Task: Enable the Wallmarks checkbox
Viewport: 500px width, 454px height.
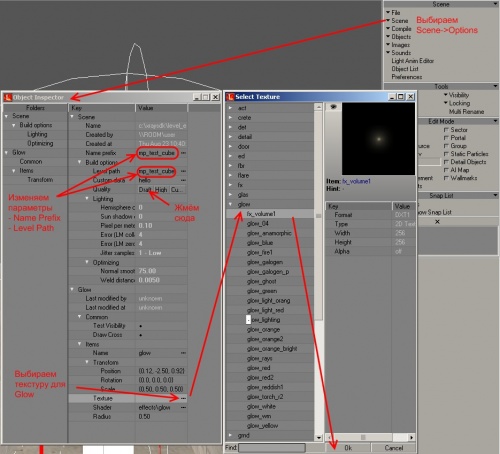Action: [x=446, y=178]
